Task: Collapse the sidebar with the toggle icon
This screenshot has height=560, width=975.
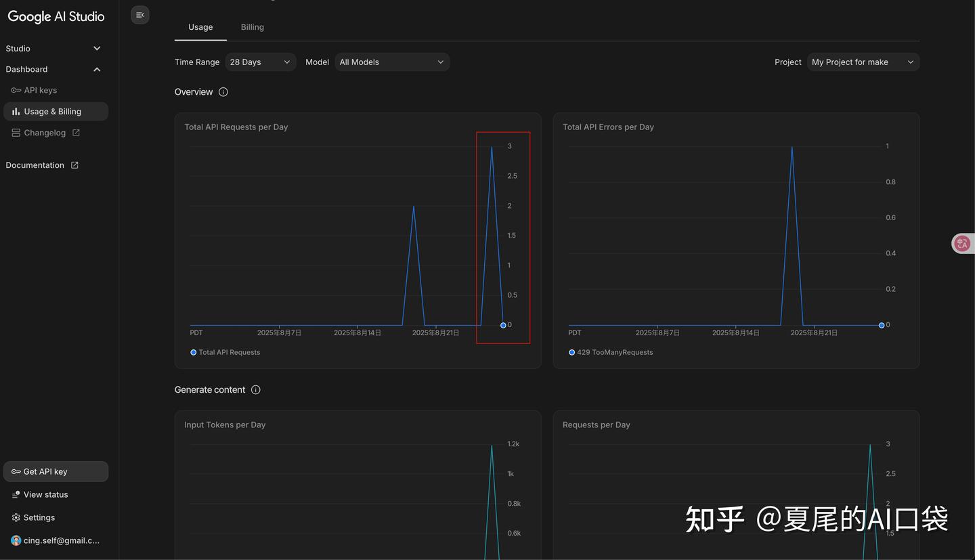Action: 140,15
